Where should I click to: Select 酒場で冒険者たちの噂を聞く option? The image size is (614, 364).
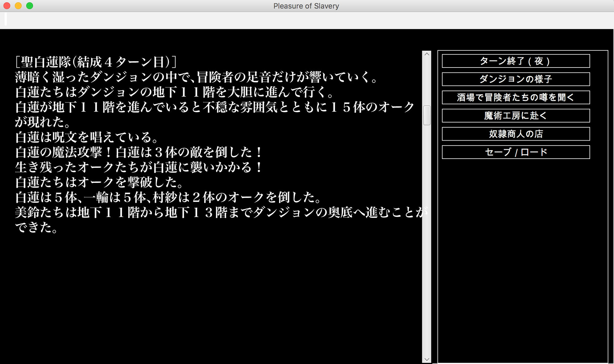pos(515,97)
